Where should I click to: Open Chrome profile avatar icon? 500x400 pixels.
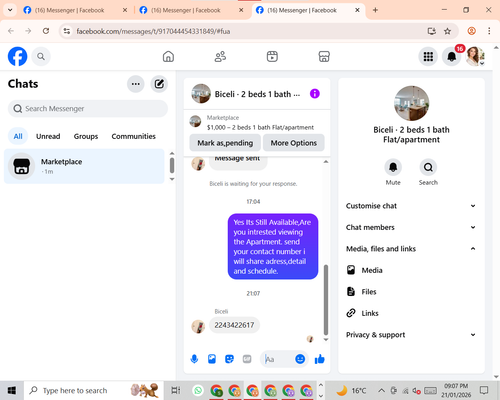471,31
